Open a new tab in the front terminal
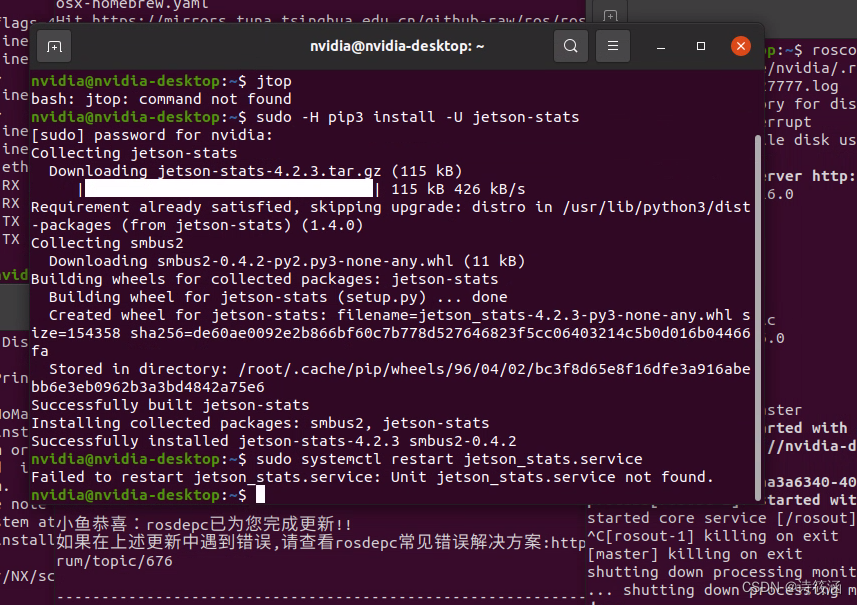Viewport: 857px width, 605px height. click(54, 46)
